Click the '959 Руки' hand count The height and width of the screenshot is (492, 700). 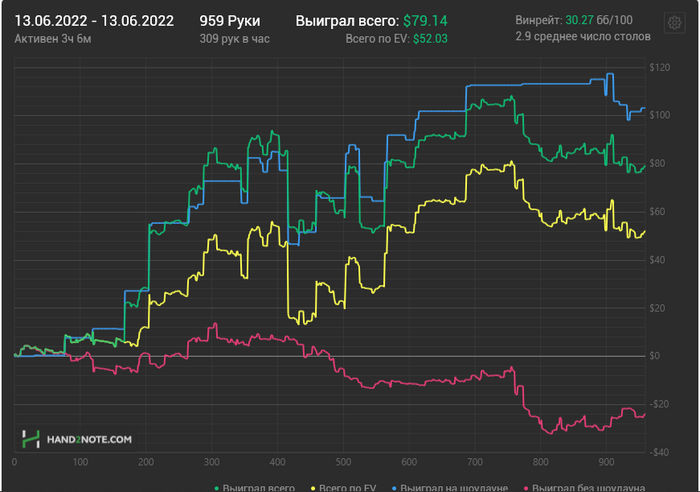(229, 21)
